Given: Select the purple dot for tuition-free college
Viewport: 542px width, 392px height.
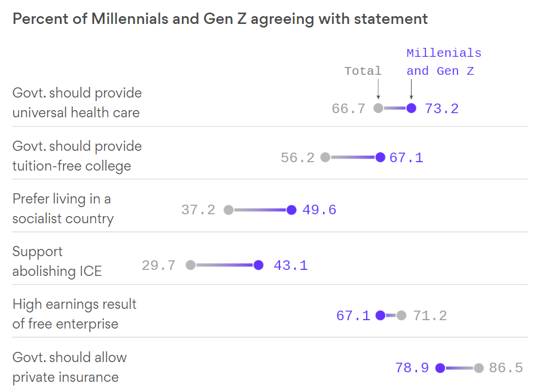Looking at the screenshot, I should [x=380, y=157].
